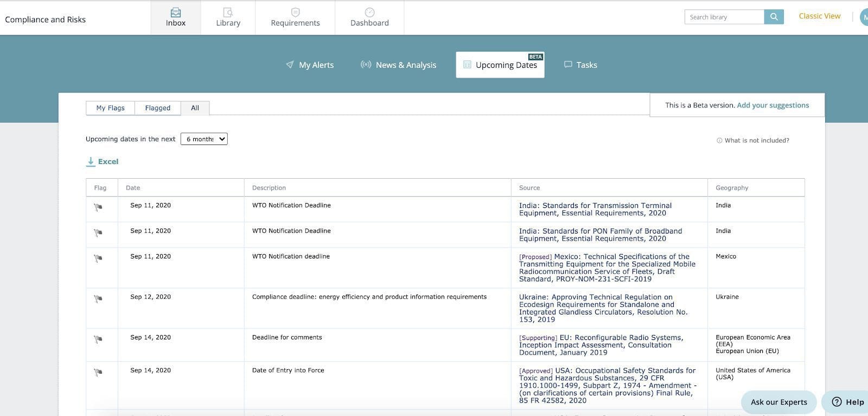Viewport: 868px width, 416px height.
Task: Flag the USA Date of Entry into Force row
Action: click(x=98, y=373)
